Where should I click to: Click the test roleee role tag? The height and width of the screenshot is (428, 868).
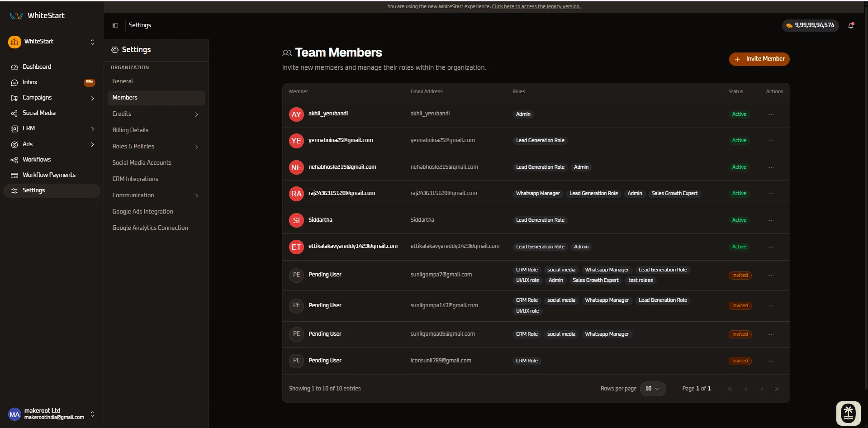640,281
